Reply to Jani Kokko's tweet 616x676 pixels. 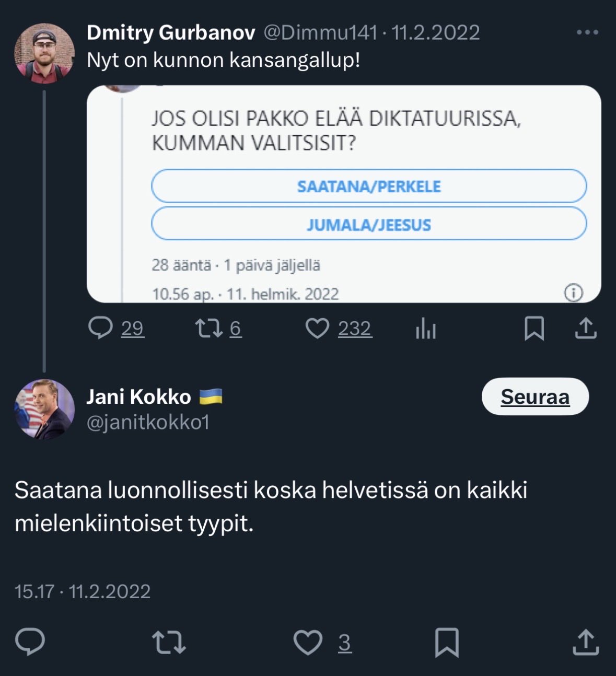[30, 642]
